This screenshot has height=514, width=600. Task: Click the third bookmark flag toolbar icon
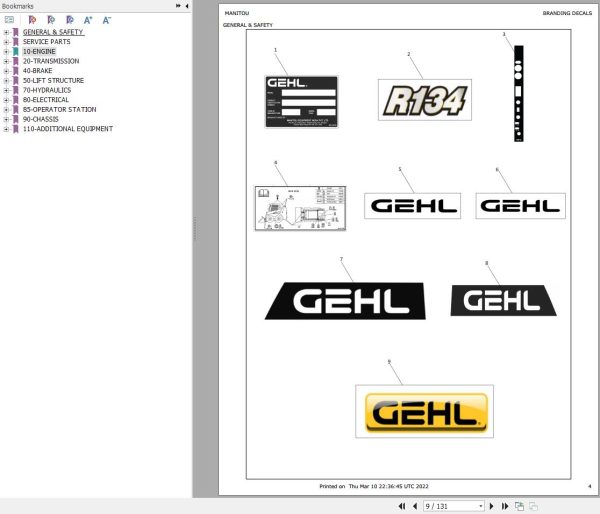[x=70, y=20]
